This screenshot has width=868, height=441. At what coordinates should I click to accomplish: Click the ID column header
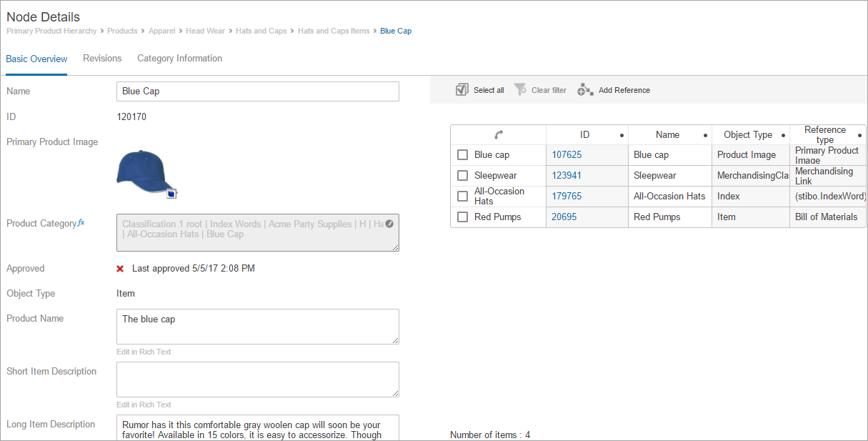pos(587,135)
